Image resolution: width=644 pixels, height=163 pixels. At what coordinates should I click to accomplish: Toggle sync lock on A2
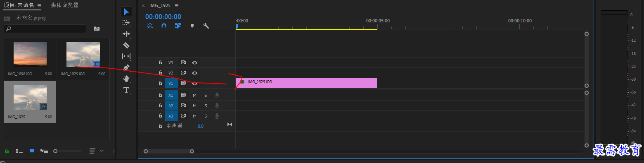point(184,105)
